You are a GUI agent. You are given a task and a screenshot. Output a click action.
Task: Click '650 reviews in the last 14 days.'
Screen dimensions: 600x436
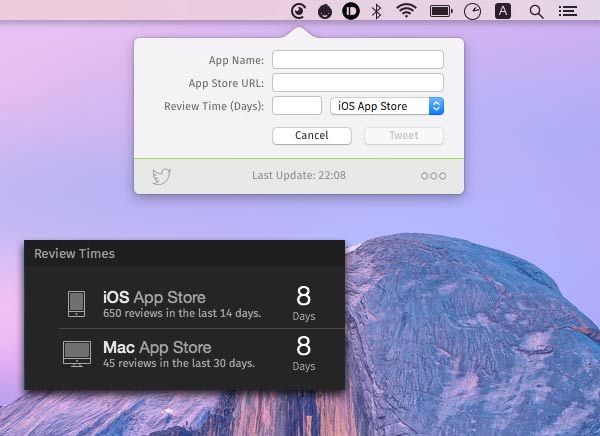pos(182,313)
